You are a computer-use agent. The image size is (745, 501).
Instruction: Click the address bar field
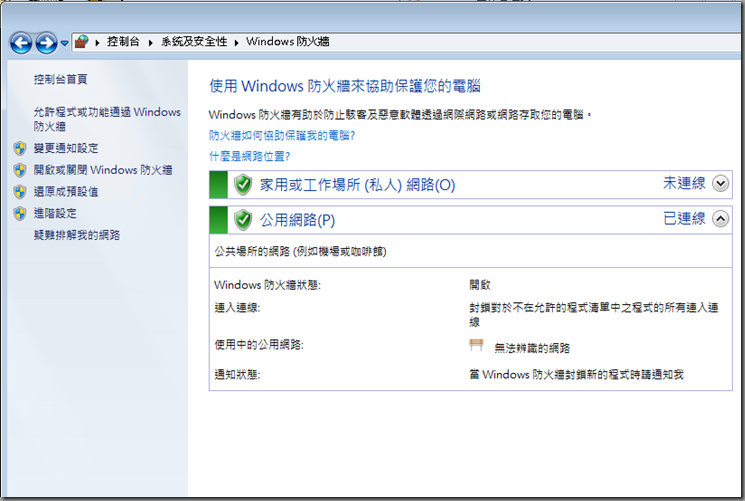[x=408, y=42]
